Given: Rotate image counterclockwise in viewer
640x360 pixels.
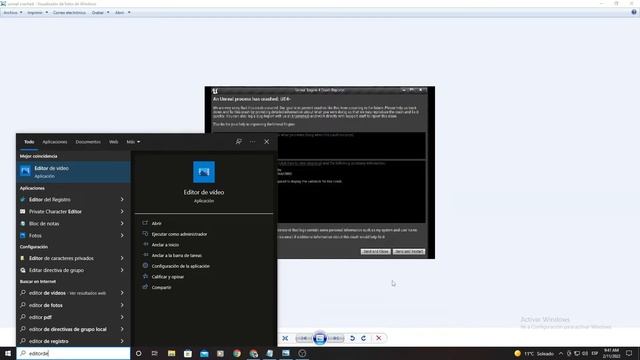Looking at the screenshot, I should coord(352,338).
